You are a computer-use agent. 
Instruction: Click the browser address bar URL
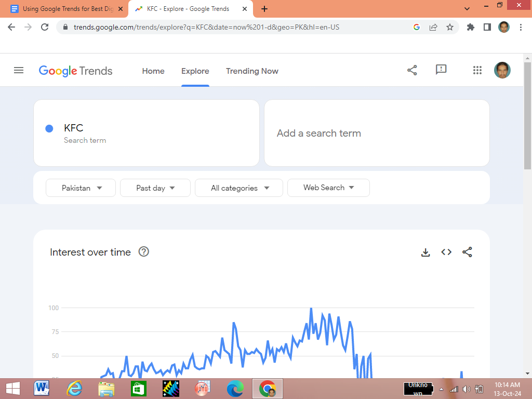[x=206, y=27]
